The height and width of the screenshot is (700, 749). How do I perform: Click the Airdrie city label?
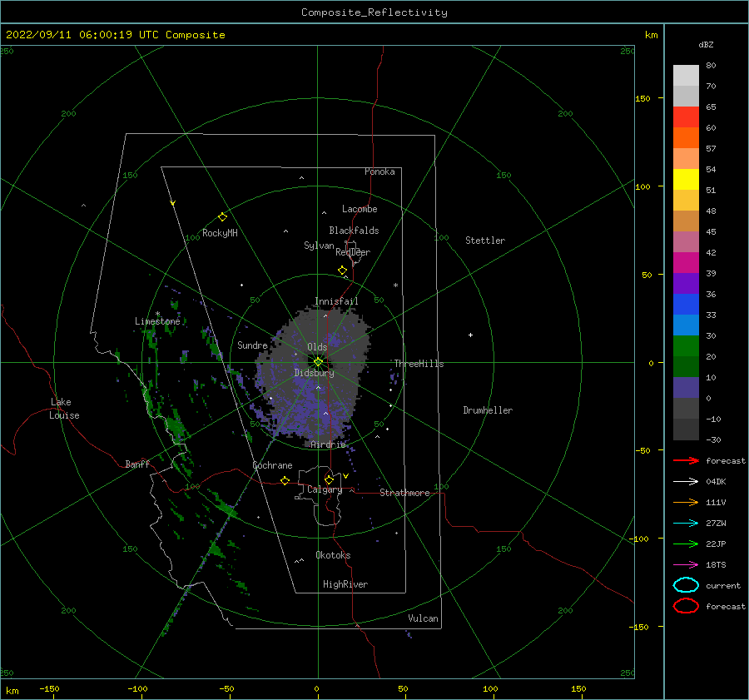[x=328, y=444]
